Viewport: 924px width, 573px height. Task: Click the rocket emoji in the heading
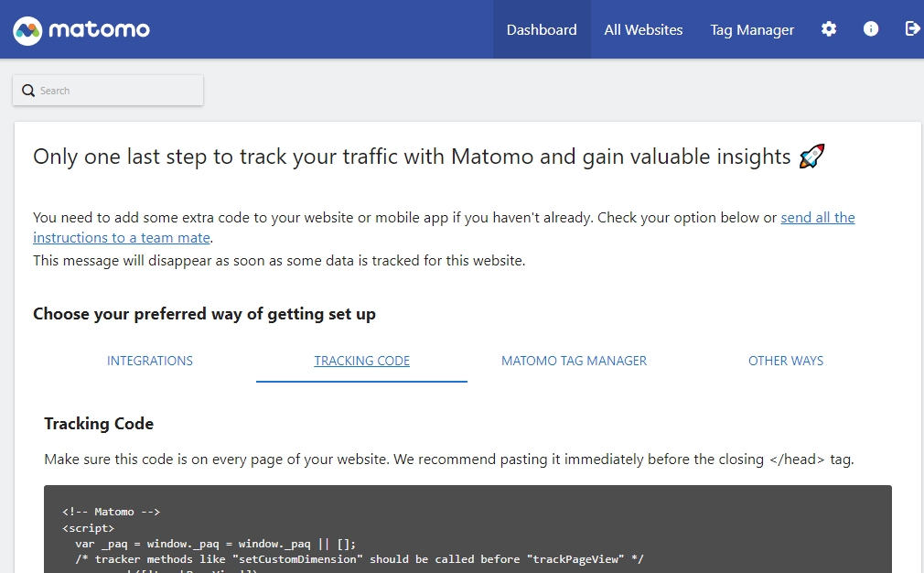click(x=811, y=157)
